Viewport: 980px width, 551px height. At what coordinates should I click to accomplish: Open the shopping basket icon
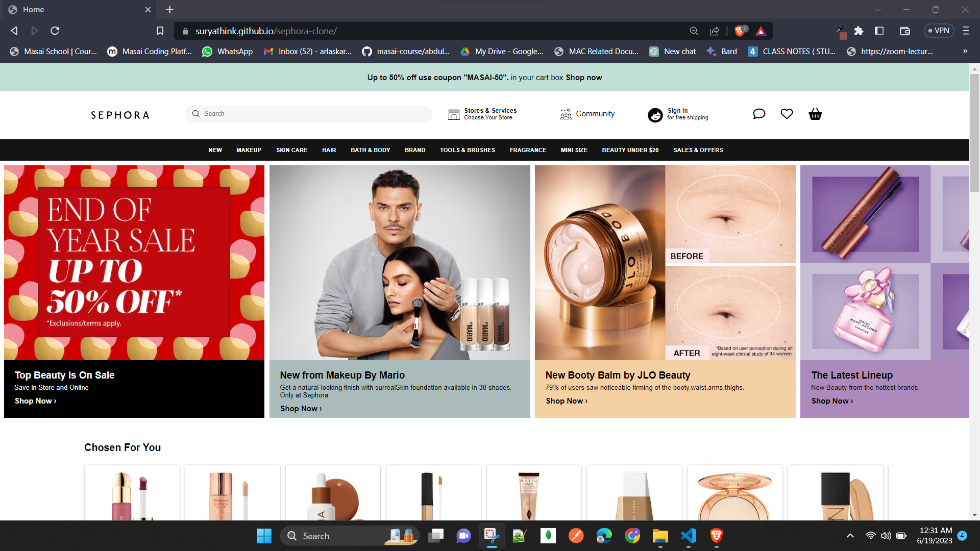point(815,114)
